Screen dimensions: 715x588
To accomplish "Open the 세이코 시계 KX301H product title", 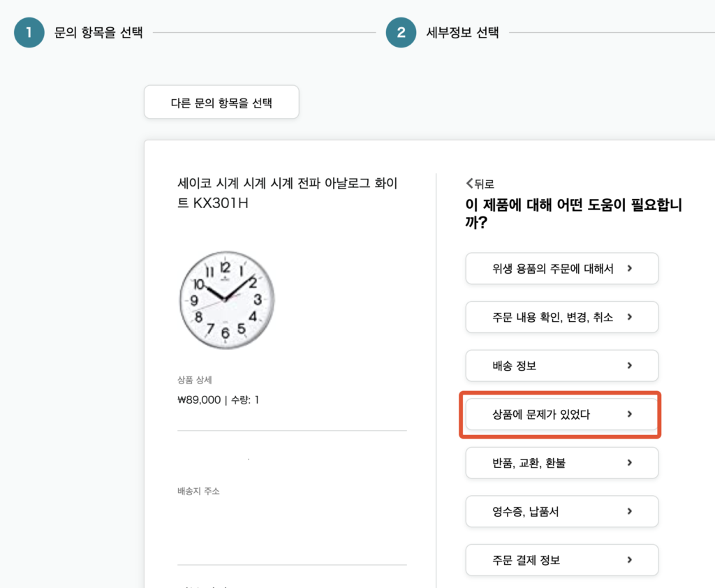I will click(288, 193).
